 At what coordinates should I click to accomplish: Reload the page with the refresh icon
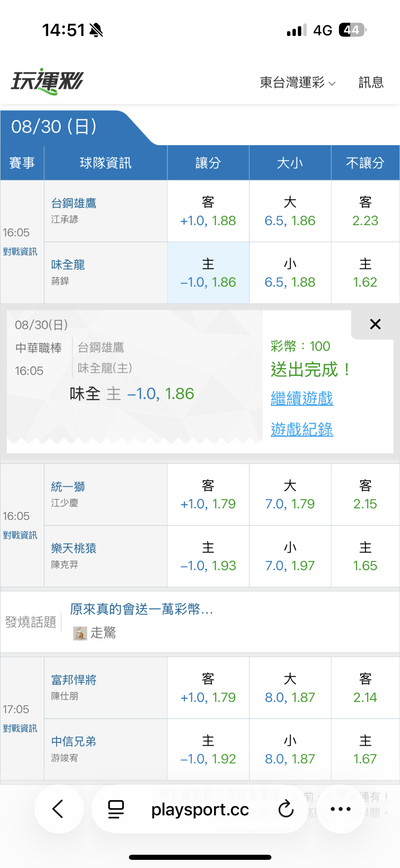coord(286,809)
